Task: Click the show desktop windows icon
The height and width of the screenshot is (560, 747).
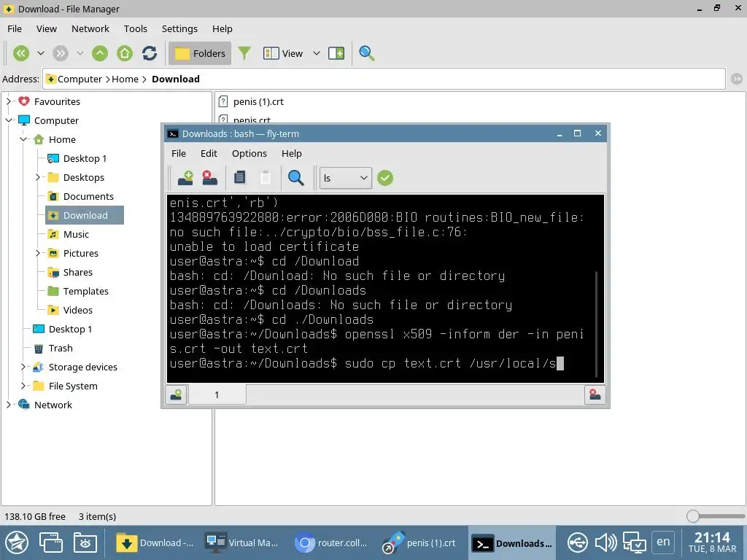Action: tap(51, 542)
